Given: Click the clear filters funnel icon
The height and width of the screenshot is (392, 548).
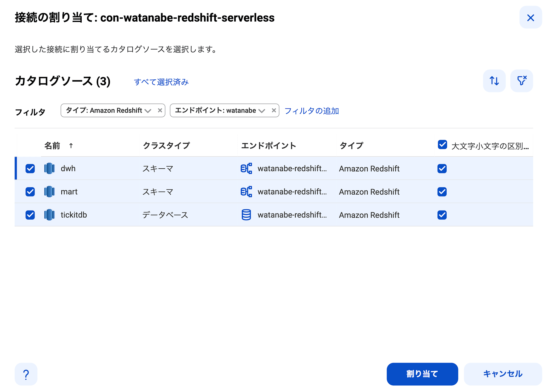Looking at the screenshot, I should [x=521, y=81].
